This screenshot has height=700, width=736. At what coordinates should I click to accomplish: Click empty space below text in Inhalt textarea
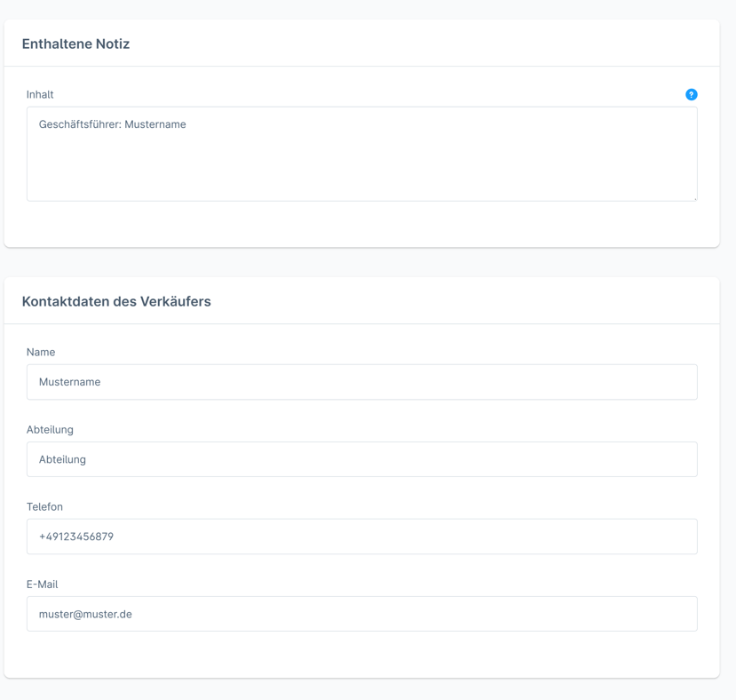(x=362, y=169)
